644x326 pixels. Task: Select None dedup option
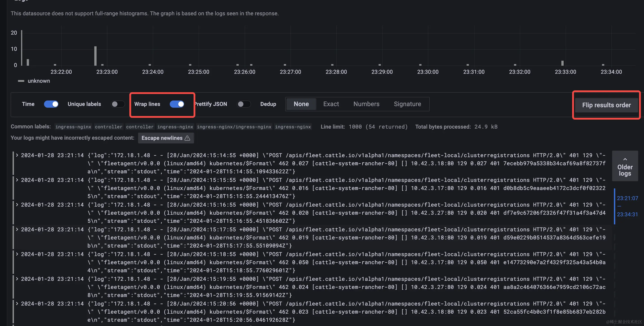(x=301, y=104)
